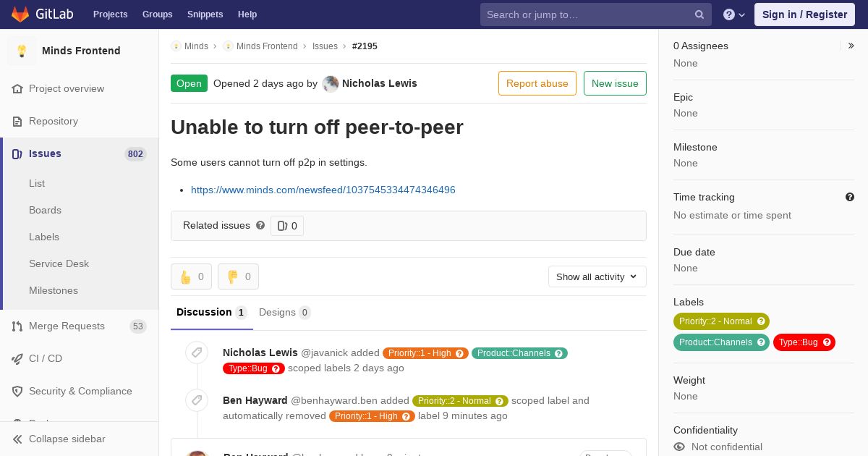The height and width of the screenshot is (456, 868).
Task: Click the Issues count badge 802
Action: [135, 153]
